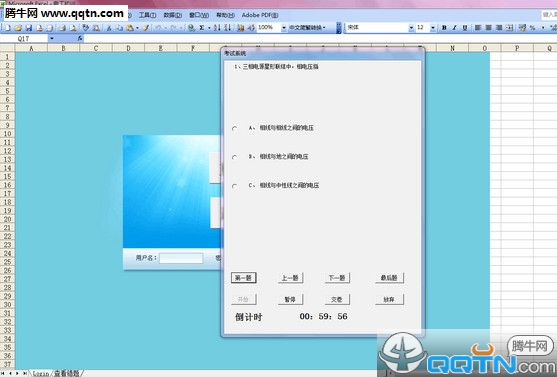557x377 pixels.
Task: Open the 宋体 font name dropdown
Action: pyautogui.click(x=411, y=28)
